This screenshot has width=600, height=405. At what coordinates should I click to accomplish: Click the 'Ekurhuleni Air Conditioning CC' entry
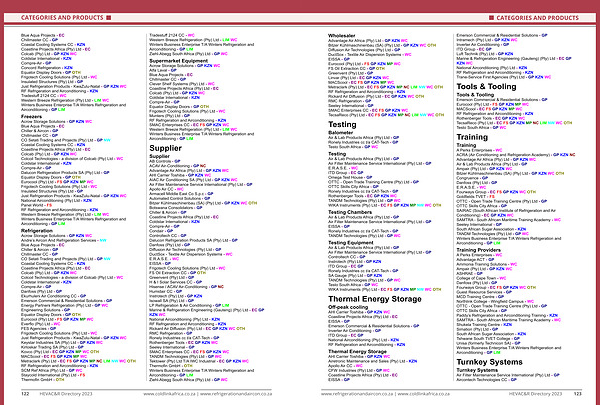pos(54,296)
